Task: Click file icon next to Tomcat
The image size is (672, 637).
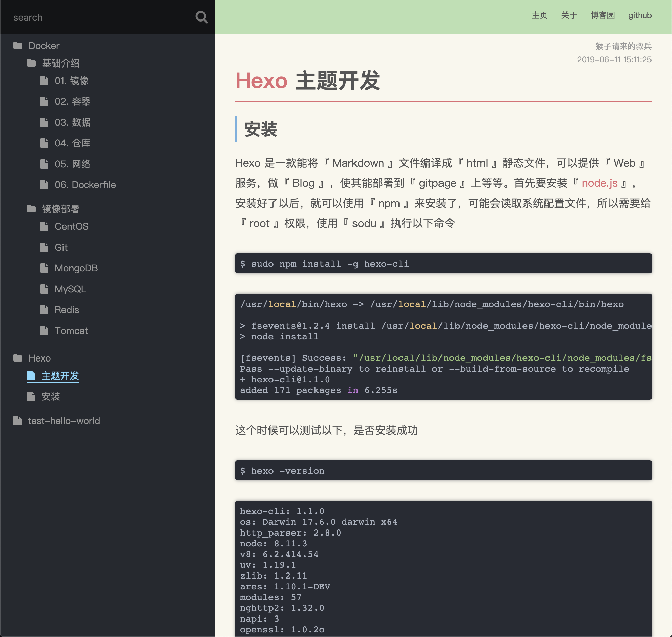Action: (x=44, y=331)
